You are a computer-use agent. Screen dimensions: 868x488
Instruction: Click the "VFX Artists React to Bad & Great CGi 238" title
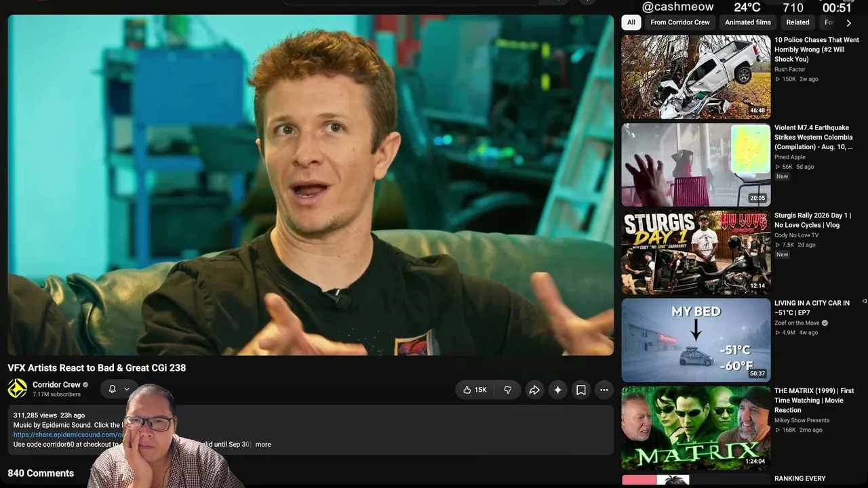click(x=97, y=368)
